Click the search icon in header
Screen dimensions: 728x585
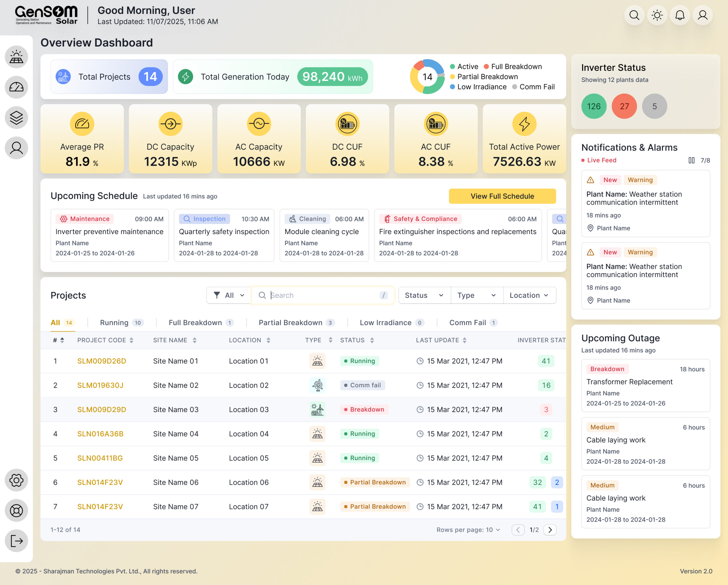coord(634,15)
